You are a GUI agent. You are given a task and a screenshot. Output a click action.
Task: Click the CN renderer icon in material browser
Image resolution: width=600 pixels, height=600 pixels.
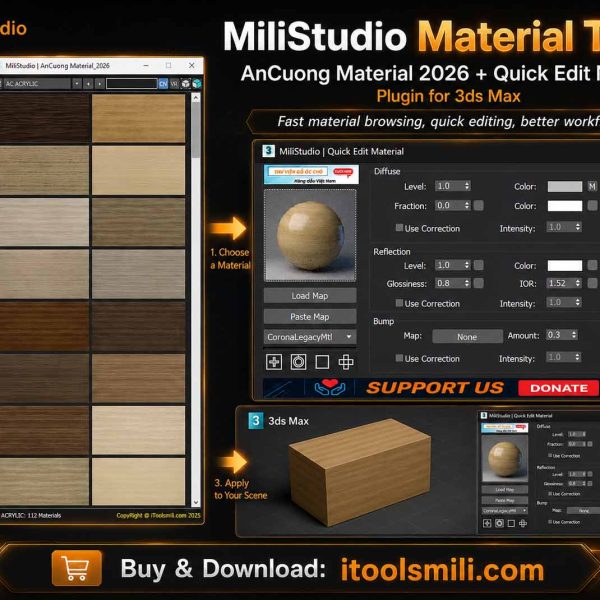[163, 83]
